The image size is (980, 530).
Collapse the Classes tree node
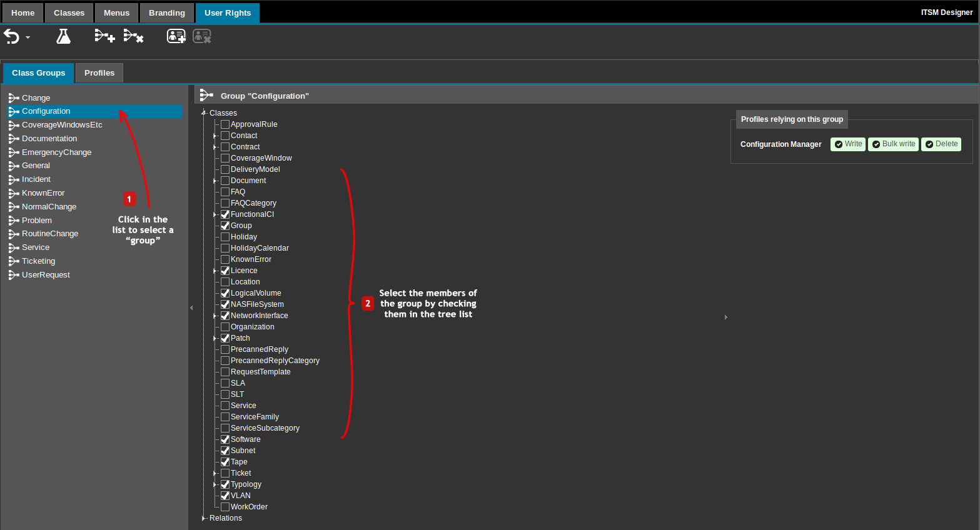pyautogui.click(x=204, y=113)
